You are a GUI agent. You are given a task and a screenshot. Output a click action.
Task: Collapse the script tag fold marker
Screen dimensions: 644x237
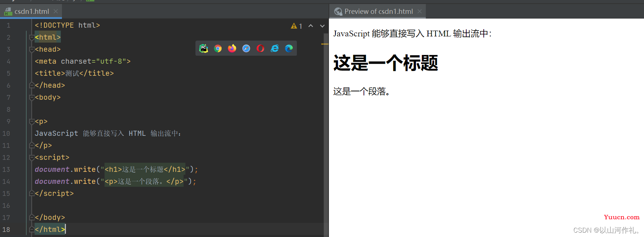32,157
